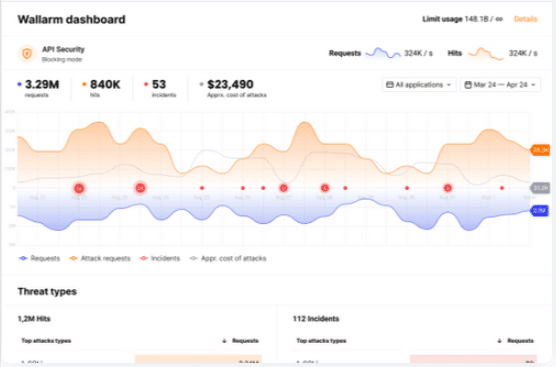Toggle Attack requests series in chart legend
Screen dimensions: 556x367
point(100,258)
